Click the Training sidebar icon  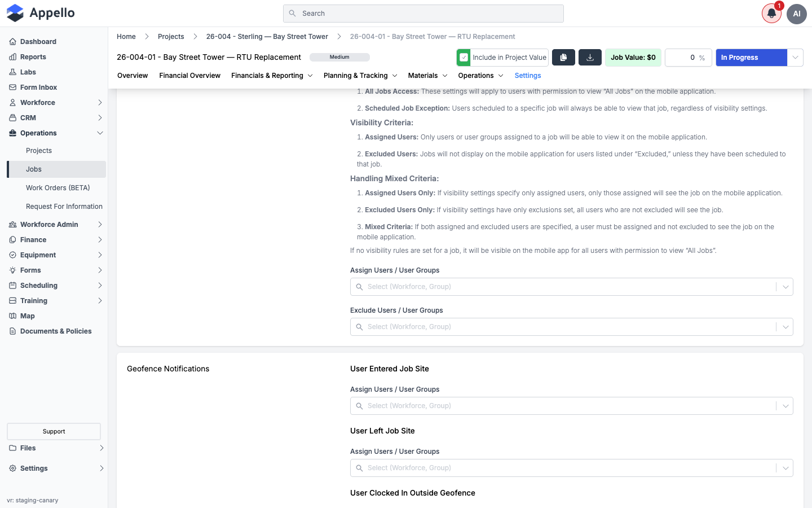tap(12, 301)
